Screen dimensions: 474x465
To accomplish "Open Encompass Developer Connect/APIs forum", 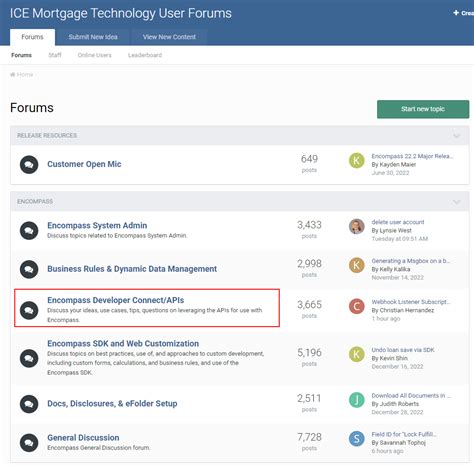I will click(x=116, y=300).
